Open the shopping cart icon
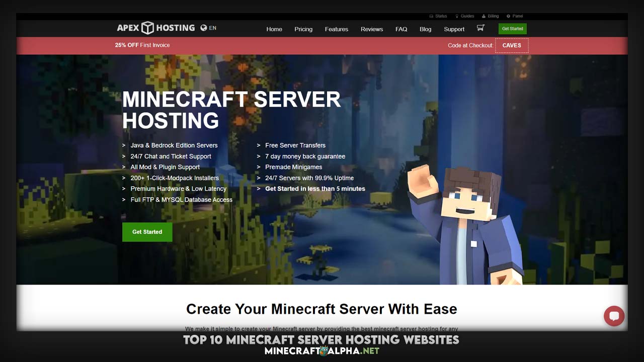Screen dimensions: 644x362 pyautogui.click(x=480, y=28)
